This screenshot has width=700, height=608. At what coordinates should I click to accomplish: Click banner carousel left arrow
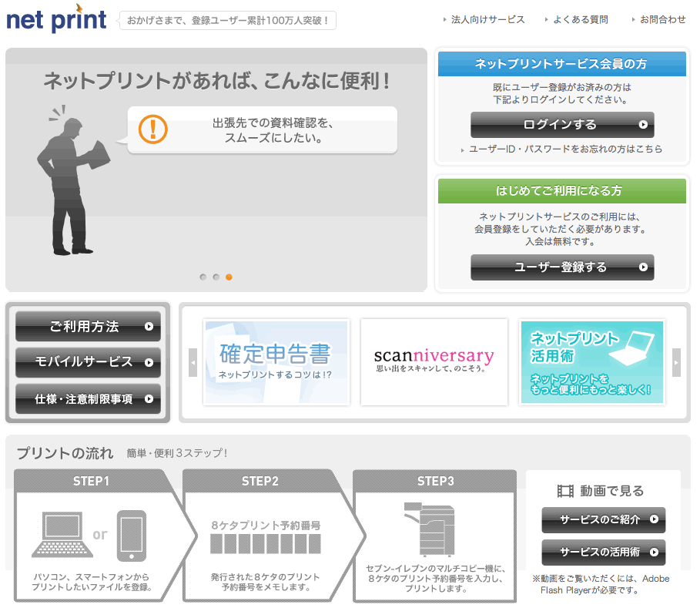193,362
